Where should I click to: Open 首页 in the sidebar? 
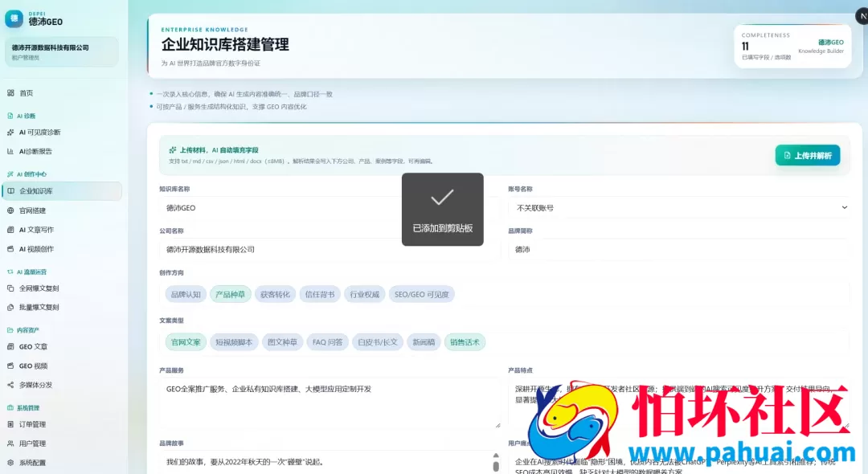(61, 93)
